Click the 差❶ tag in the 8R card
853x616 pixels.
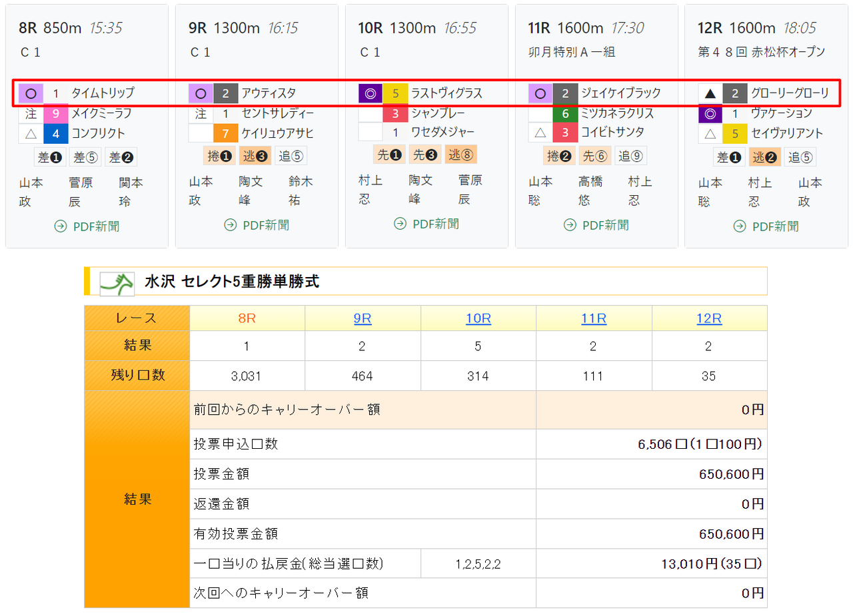[x=50, y=157]
